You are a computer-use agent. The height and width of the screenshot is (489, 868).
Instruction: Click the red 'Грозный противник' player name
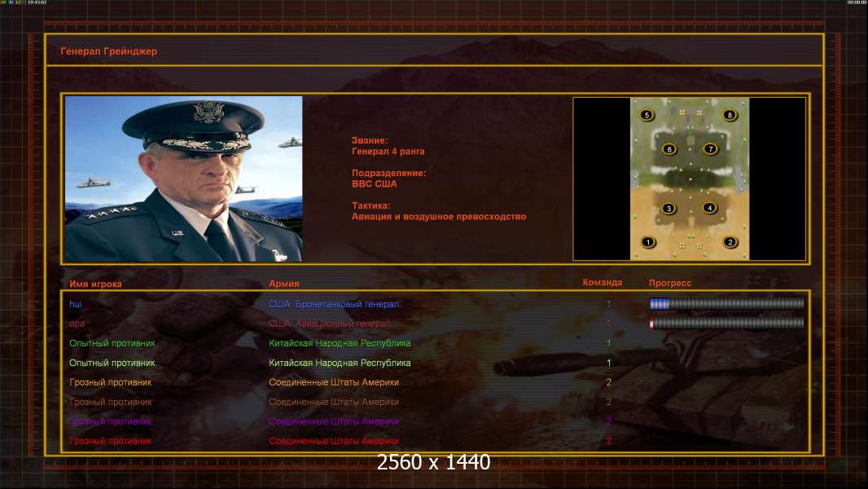pos(110,442)
